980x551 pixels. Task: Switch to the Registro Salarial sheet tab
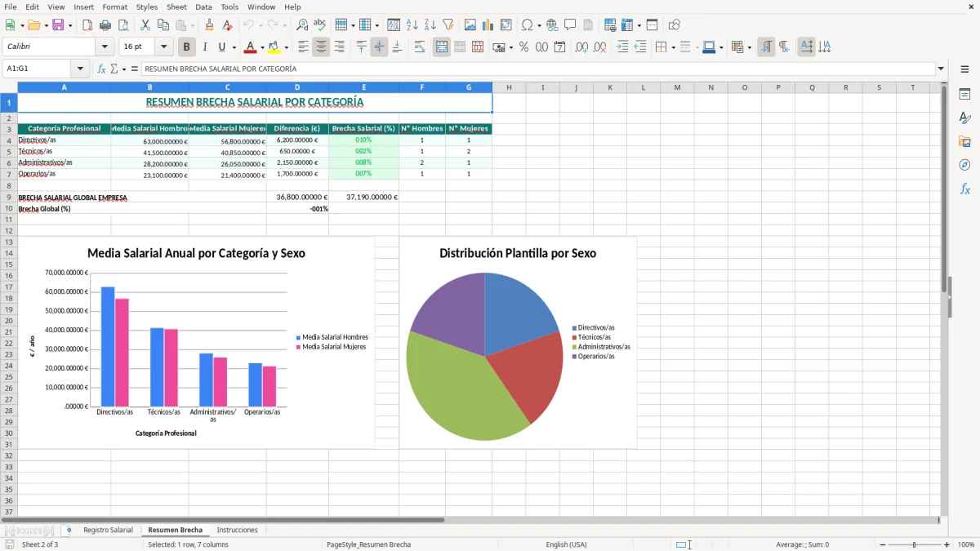108,530
